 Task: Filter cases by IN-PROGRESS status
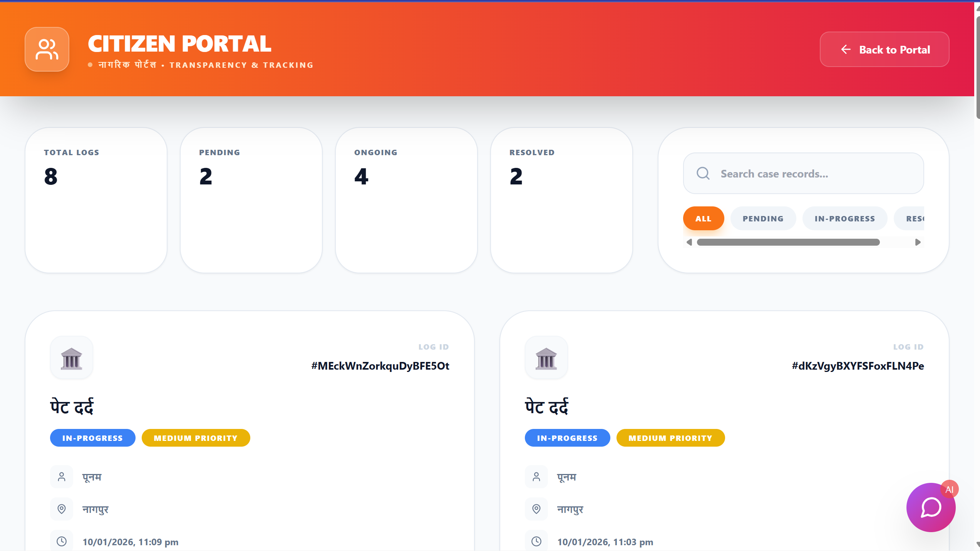point(844,218)
